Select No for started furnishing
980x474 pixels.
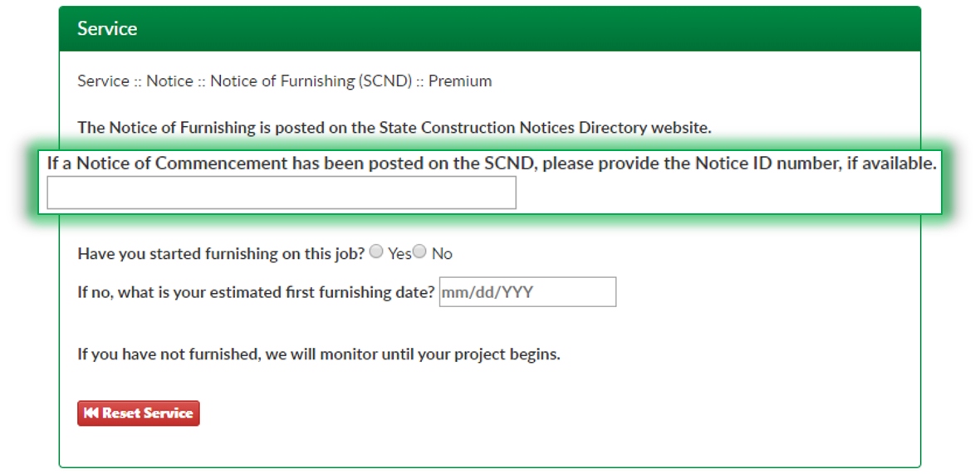420,252
